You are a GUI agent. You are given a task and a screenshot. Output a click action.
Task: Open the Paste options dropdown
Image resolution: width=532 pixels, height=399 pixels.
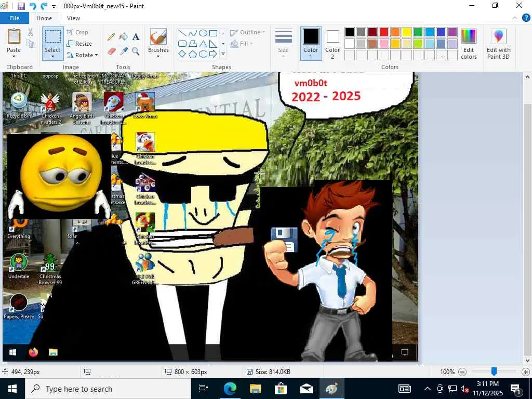(14, 53)
